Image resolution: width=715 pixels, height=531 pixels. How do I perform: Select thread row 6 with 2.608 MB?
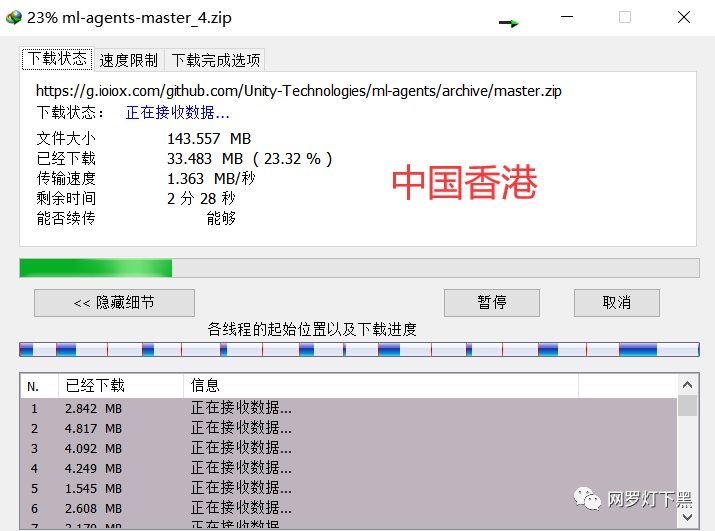tap(349, 509)
